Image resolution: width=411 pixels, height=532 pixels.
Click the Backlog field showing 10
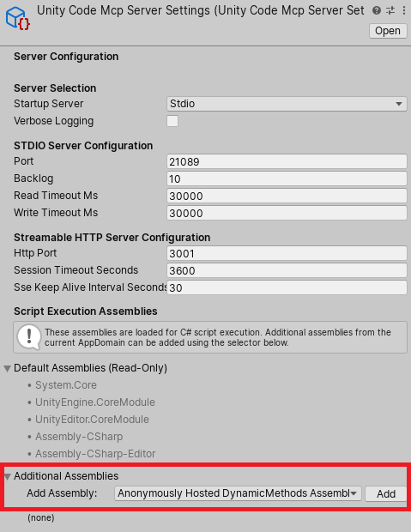coord(287,178)
